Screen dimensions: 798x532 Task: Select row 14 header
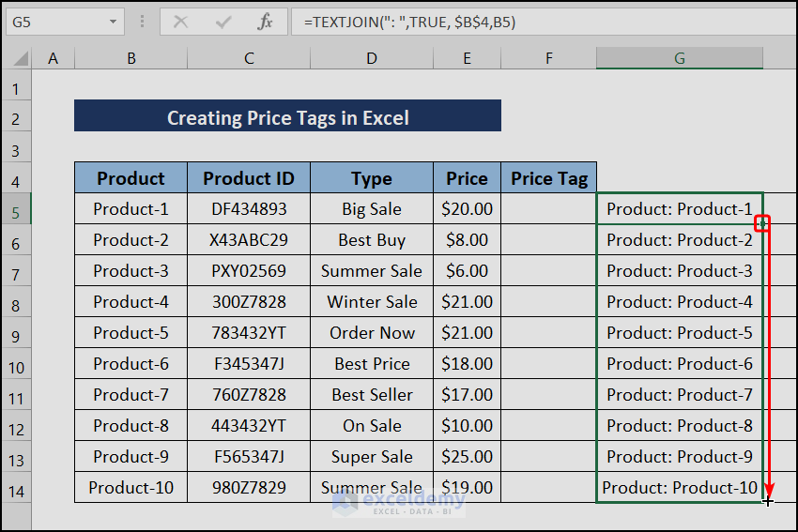tap(16, 488)
